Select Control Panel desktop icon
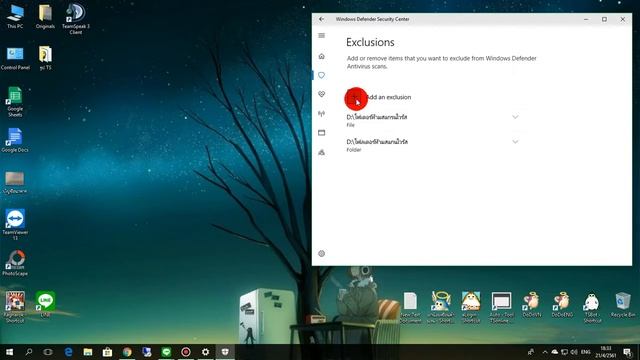The width and height of the screenshot is (640, 360). [15, 58]
